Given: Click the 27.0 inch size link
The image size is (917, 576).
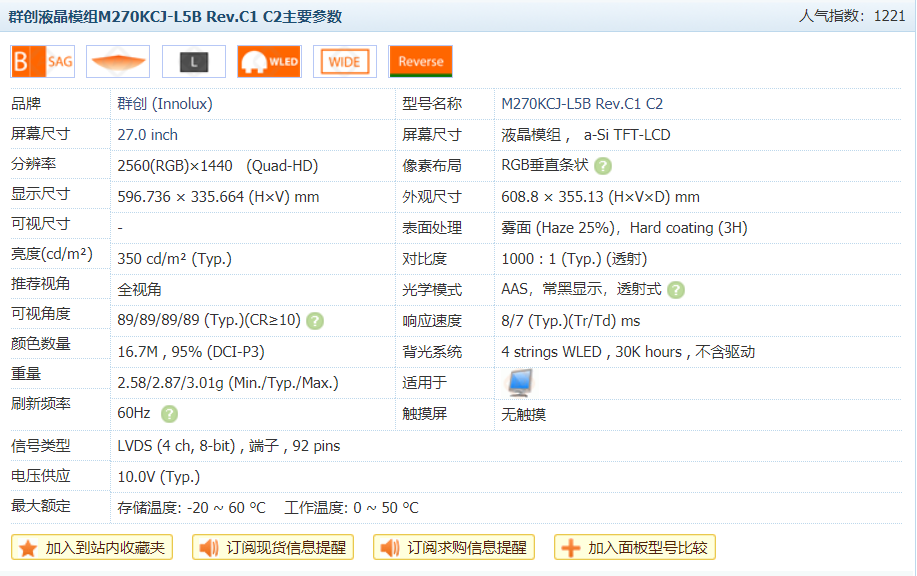Looking at the screenshot, I should 147,135.
